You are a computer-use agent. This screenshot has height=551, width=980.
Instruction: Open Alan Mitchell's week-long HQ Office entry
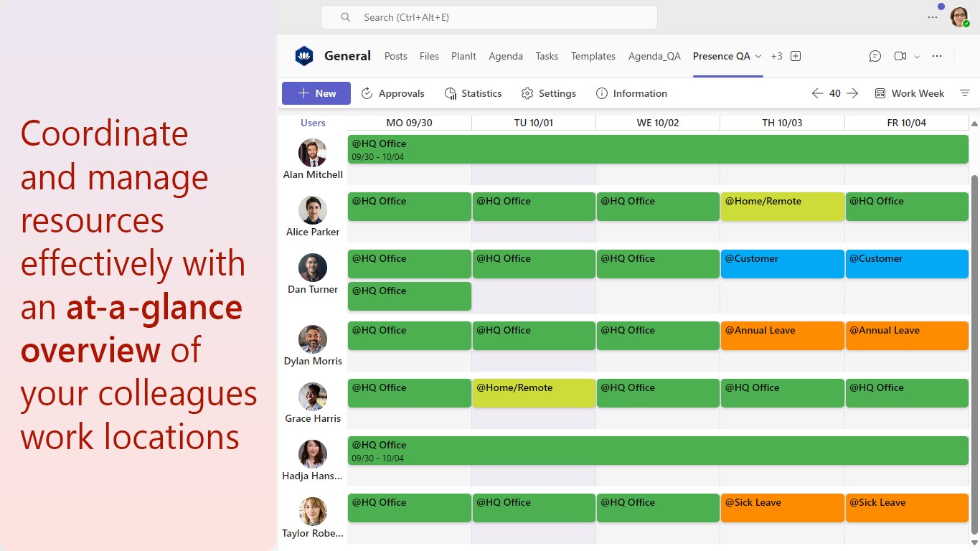click(x=658, y=149)
